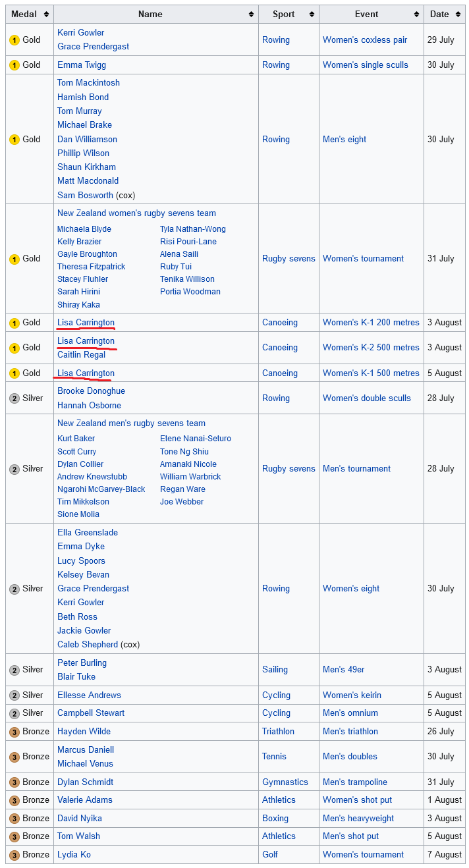The height and width of the screenshot is (868, 469).
Task: Open Caleb Shepherd link
Action: (88, 644)
